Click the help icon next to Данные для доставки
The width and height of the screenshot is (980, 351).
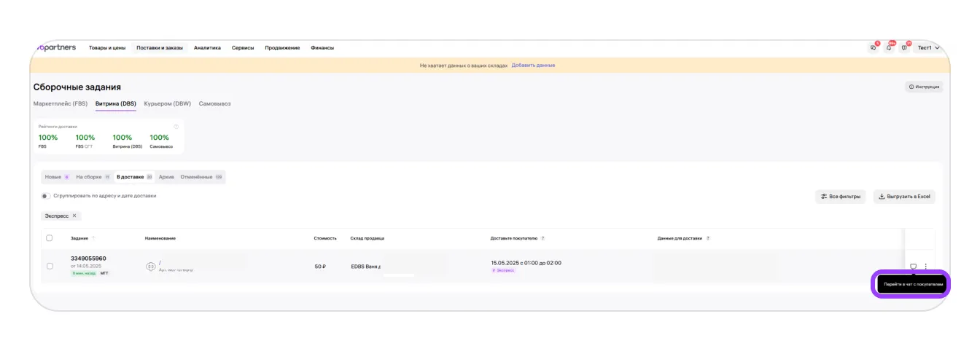708,238
